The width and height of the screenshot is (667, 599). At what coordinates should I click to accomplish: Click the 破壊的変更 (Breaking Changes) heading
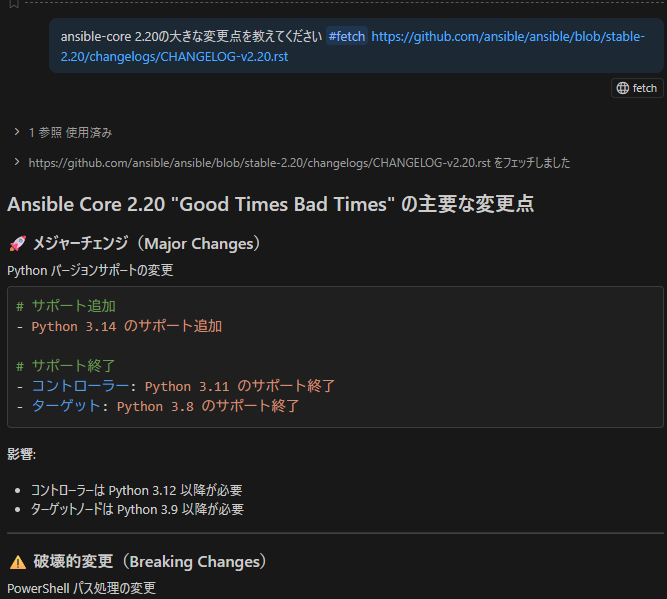pos(150,562)
